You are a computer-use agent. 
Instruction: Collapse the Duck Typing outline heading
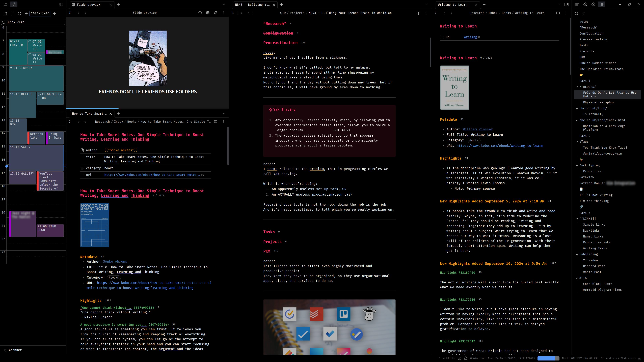click(577, 165)
